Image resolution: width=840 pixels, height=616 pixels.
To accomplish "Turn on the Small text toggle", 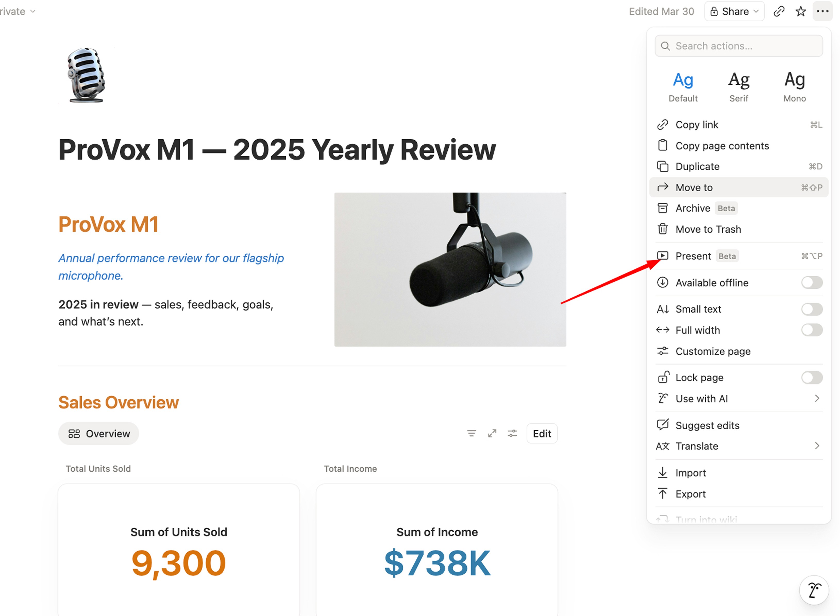I will [811, 309].
